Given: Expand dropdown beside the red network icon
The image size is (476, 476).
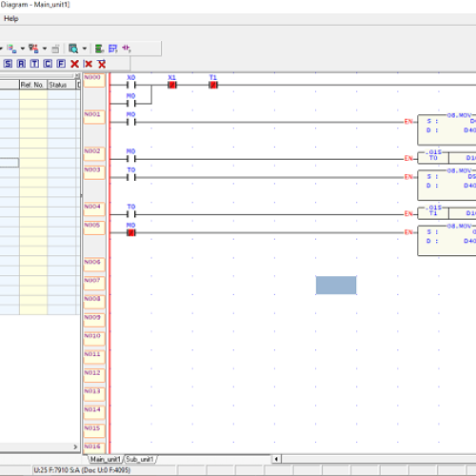Looking at the screenshot, I should (45, 49).
